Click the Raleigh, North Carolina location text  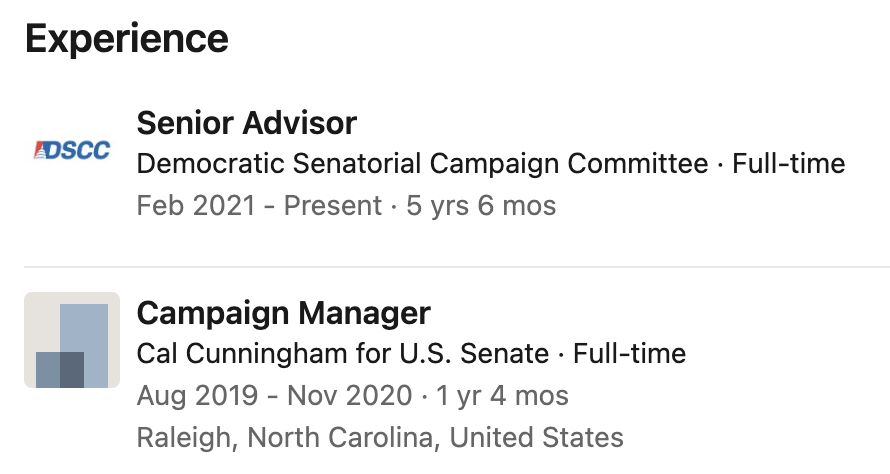(x=284, y=438)
